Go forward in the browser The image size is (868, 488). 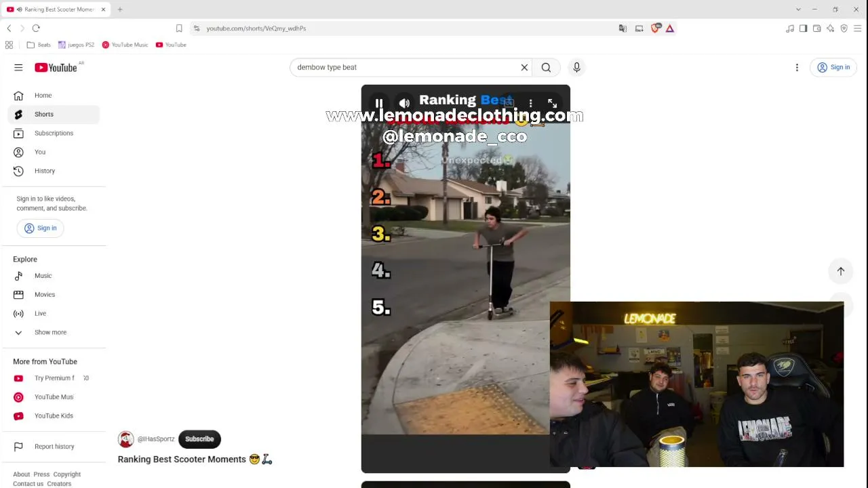[x=22, y=28]
